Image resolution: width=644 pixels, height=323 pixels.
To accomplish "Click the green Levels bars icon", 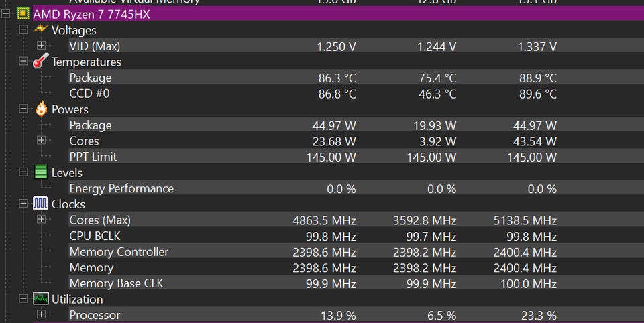I will (41, 172).
